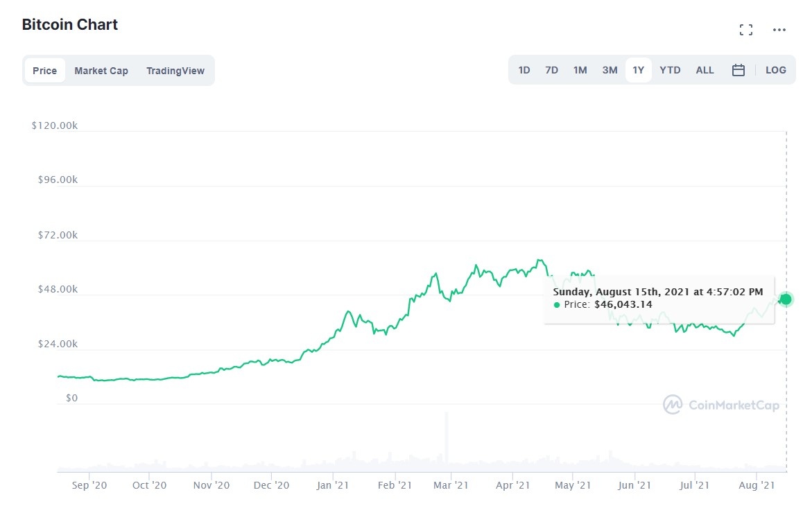Enter fullscreen mode for the chart
The image size is (812, 506).
[x=745, y=29]
